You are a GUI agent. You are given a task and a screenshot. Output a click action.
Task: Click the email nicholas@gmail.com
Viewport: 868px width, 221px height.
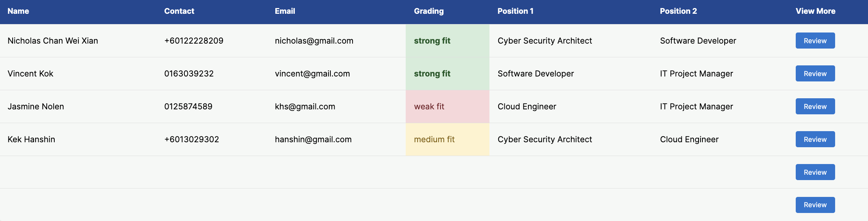[314, 41]
